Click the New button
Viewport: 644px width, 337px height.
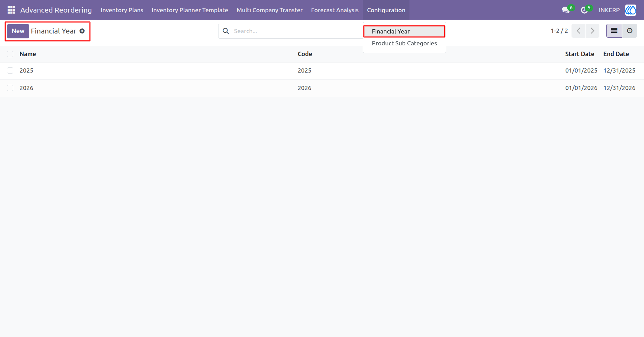coord(18,31)
